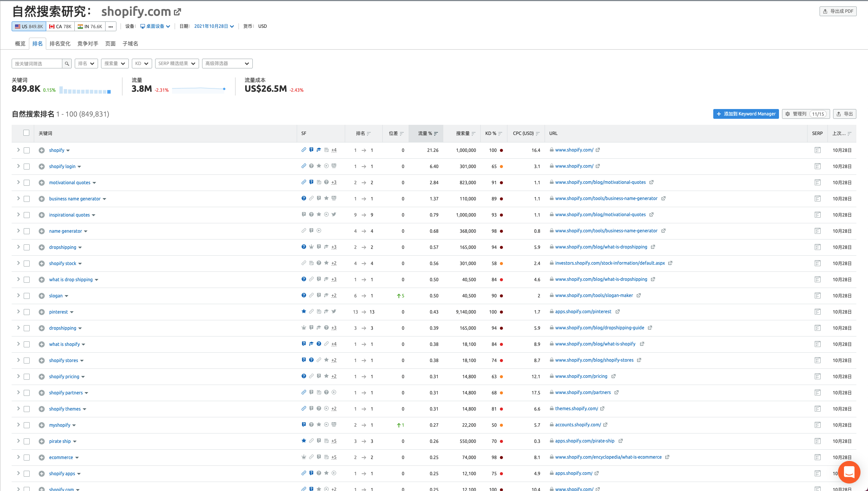The width and height of the screenshot is (868, 491).
Task: Check the 'shopify stock' row checkbox
Action: pyautogui.click(x=27, y=264)
